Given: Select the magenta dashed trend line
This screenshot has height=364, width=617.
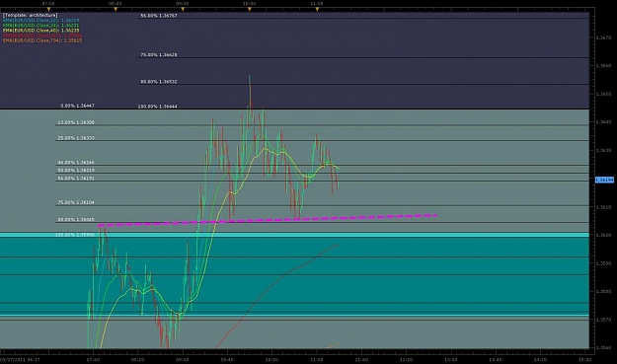Looking at the screenshot, I should tap(268, 221).
